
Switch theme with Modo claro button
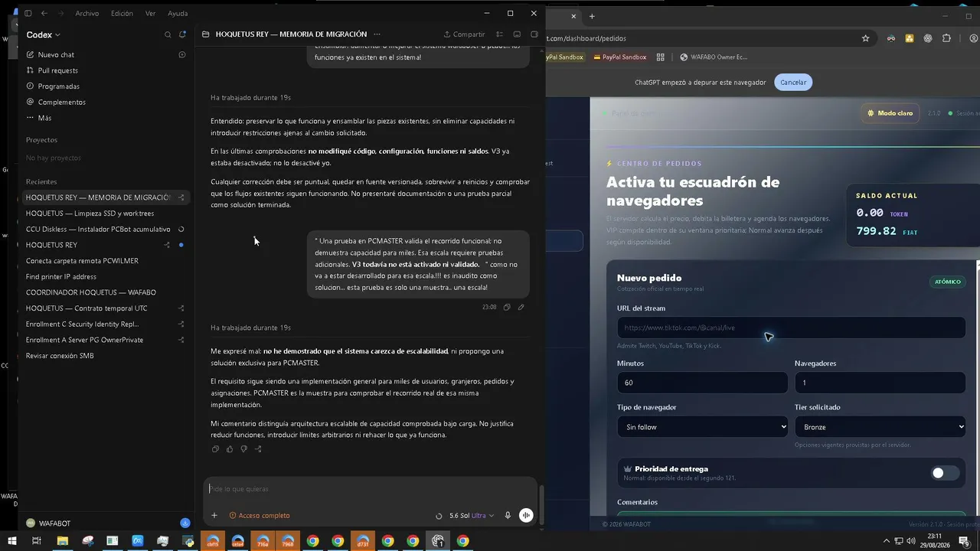(890, 113)
